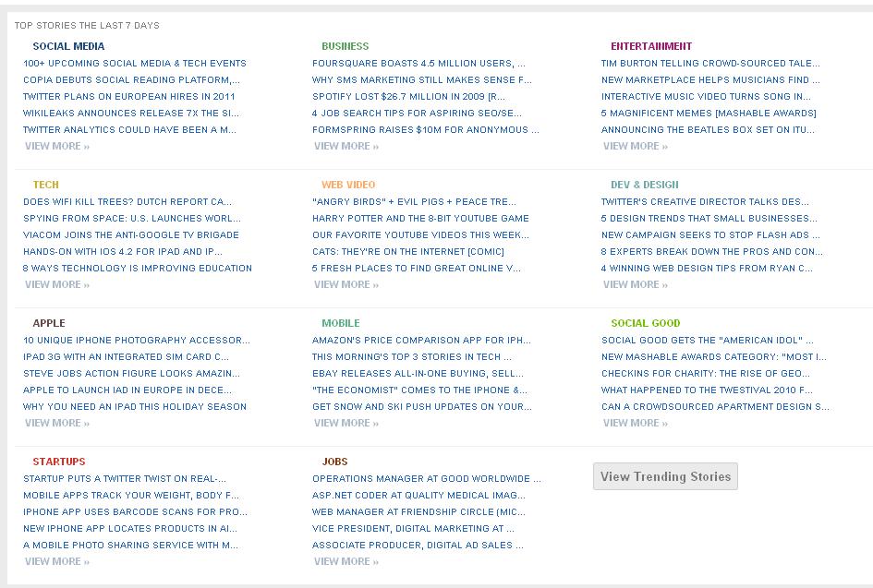Read Foursquare Boasts 4.5 Million Users story
The width and height of the screenshot is (873, 588).
[x=418, y=63]
